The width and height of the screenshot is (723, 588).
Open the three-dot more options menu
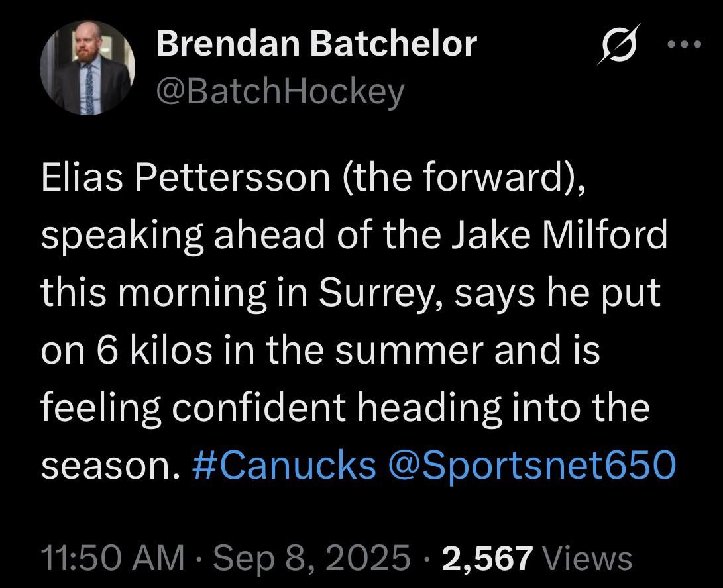pyautogui.click(x=685, y=45)
